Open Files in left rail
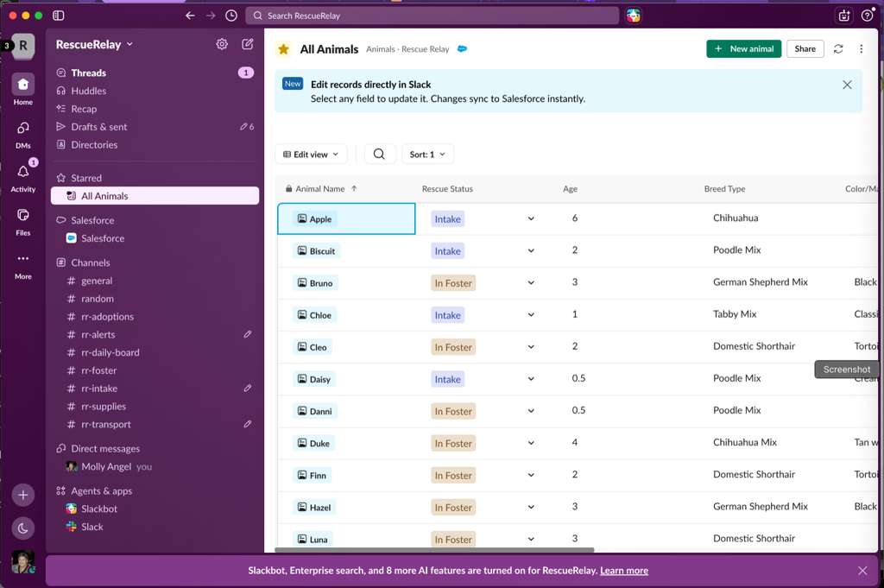This screenshot has width=884, height=588. pos(23,221)
